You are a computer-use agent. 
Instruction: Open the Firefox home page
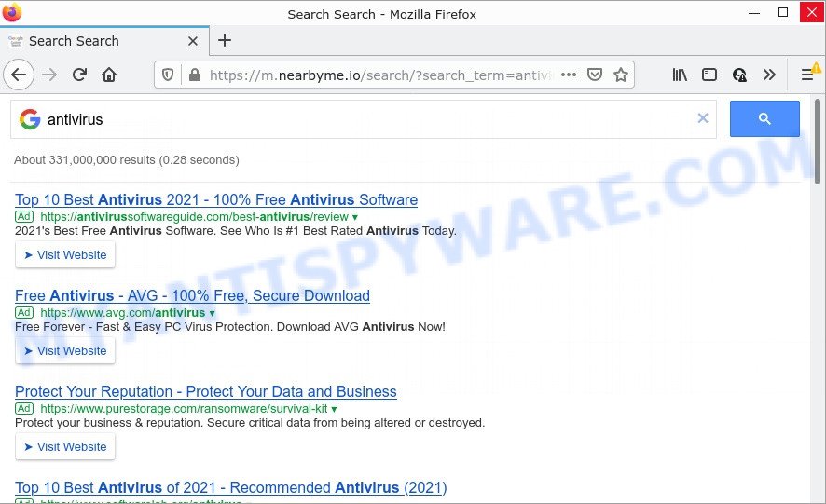(x=109, y=75)
